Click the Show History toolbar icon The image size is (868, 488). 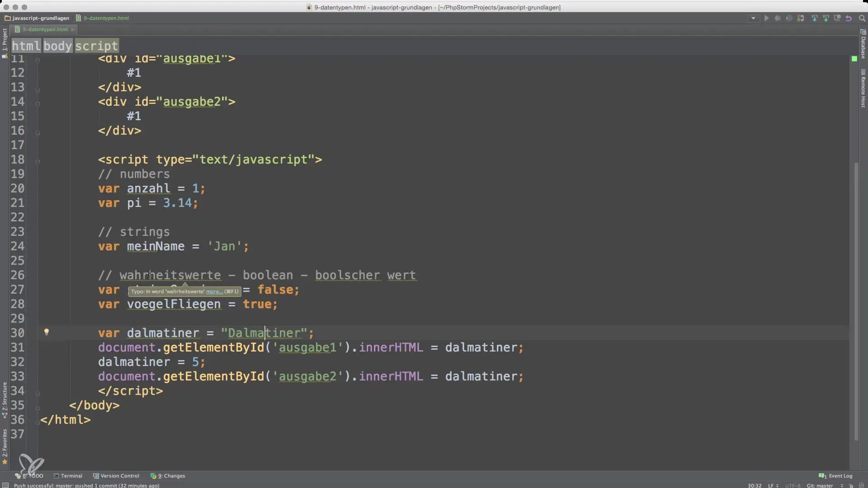pyautogui.click(x=837, y=19)
